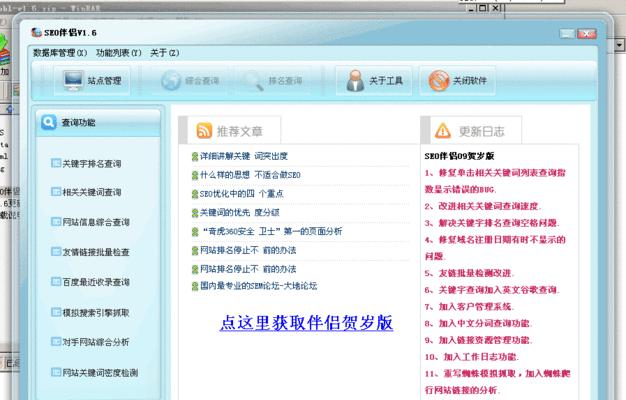Select 网站关键词密度检测 in the sidebar
The image size is (626, 400).
pos(100,373)
